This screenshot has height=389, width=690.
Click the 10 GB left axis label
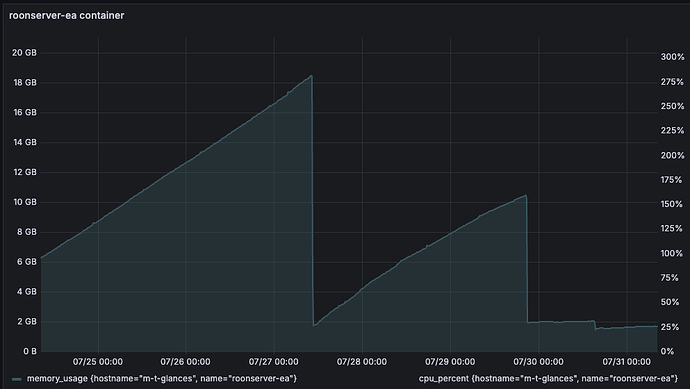[x=24, y=202]
